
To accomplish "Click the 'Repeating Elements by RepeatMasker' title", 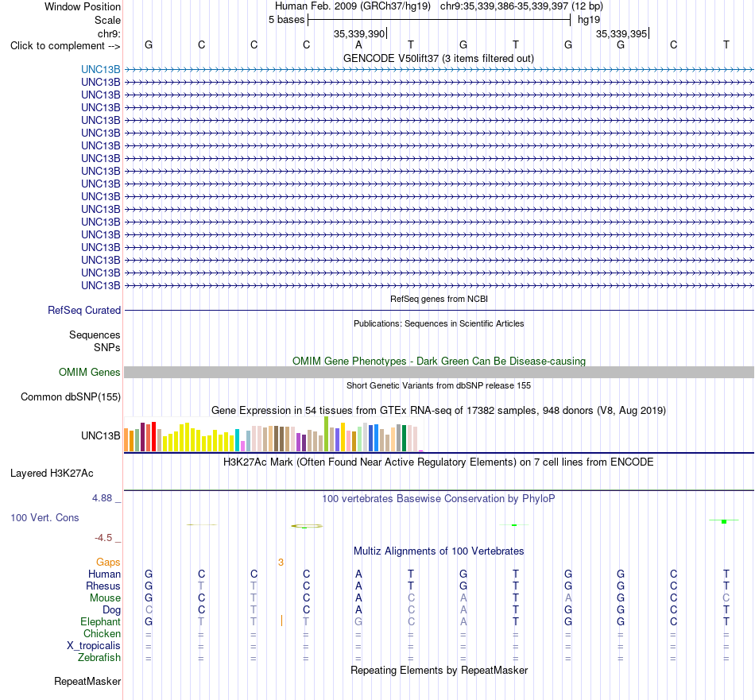I will 439,670.
